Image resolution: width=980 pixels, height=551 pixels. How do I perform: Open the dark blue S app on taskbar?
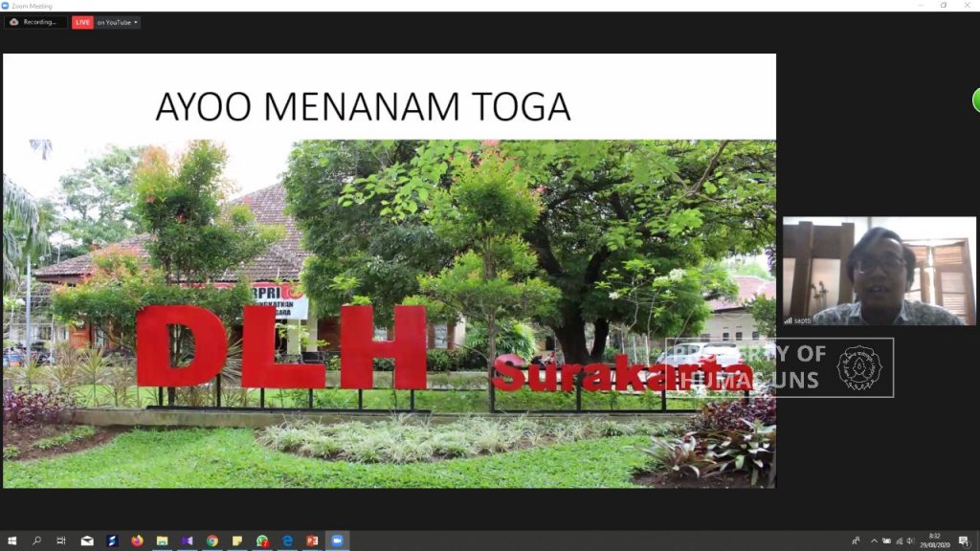coord(112,540)
